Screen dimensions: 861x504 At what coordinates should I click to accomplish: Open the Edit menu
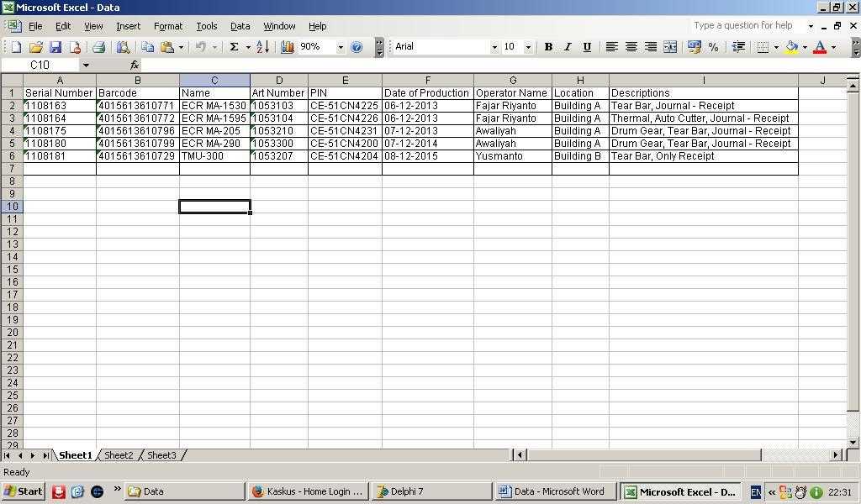[63, 26]
